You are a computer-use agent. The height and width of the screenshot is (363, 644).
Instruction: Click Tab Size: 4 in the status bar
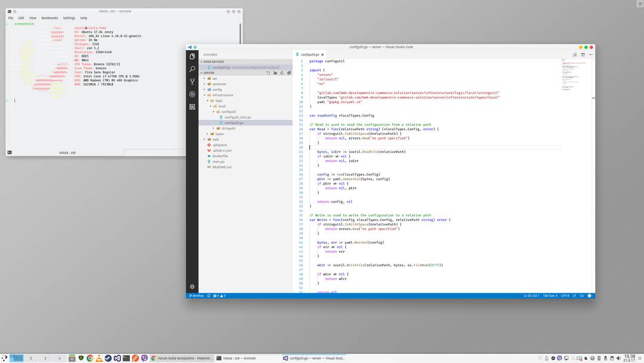point(552,295)
